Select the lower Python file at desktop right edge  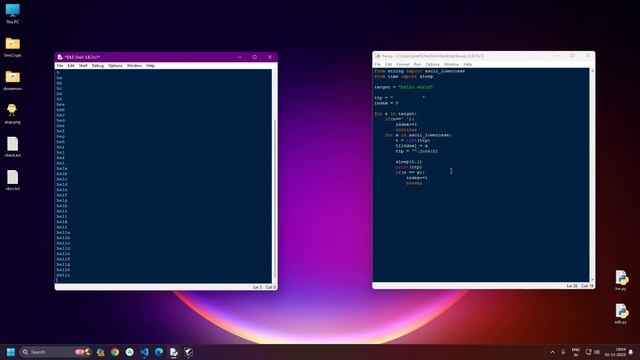pyautogui.click(x=621, y=313)
